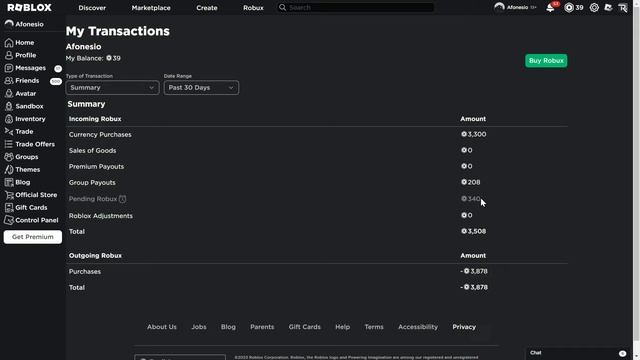The width and height of the screenshot is (640, 360).
Task: Open the Marketplace menu
Action: pos(151,8)
